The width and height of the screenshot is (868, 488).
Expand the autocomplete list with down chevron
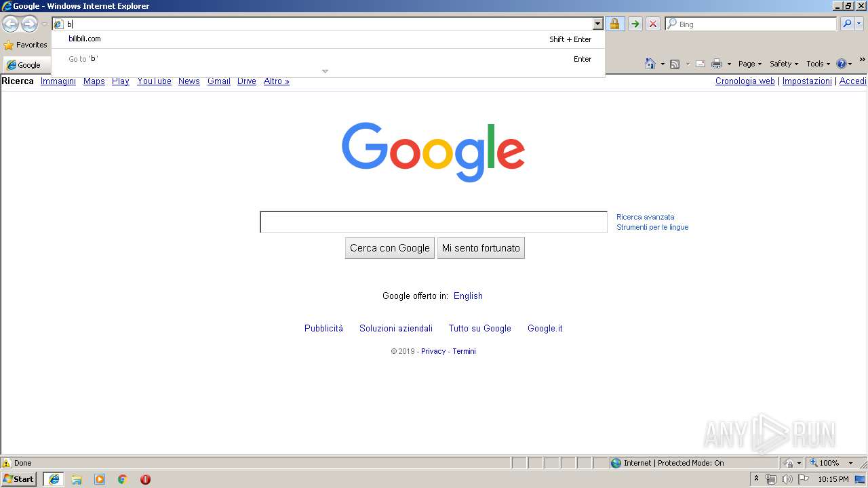point(325,71)
